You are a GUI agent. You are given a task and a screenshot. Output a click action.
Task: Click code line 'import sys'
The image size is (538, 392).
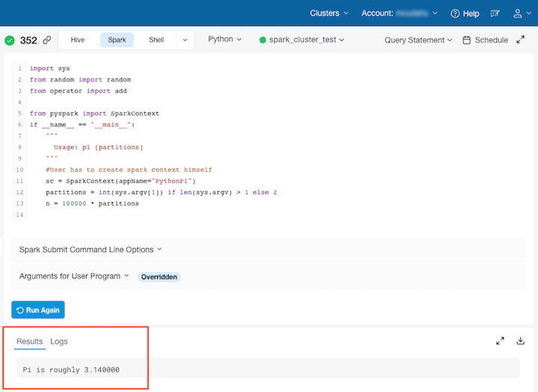pyautogui.click(x=50, y=68)
